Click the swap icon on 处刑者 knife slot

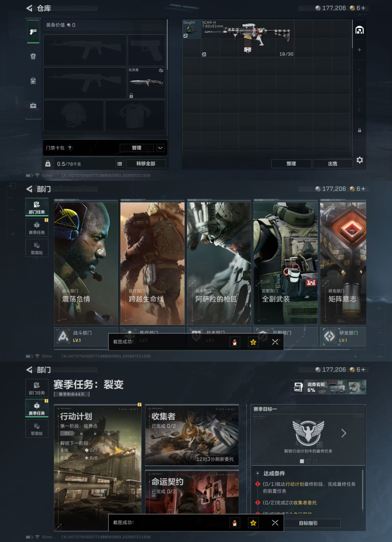161,70
